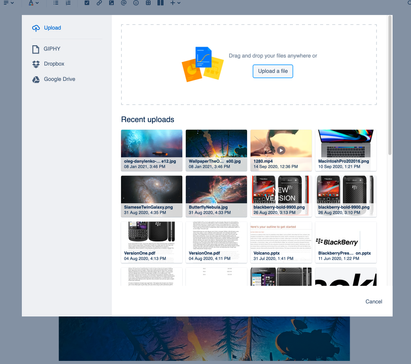The image size is (411, 364).
Task: Select the Volcano.pptx presentation
Action: [x=281, y=242]
